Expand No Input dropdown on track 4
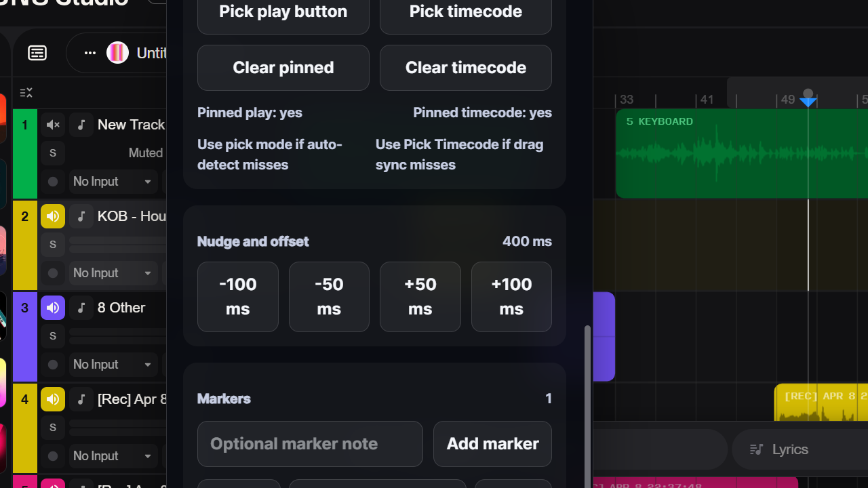 pos(113,456)
